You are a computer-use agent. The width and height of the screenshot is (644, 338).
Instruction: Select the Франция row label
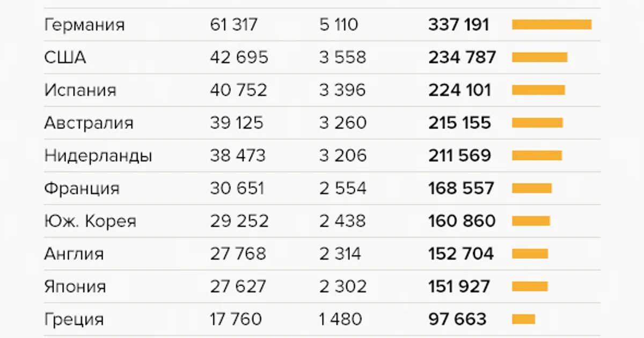82,188
